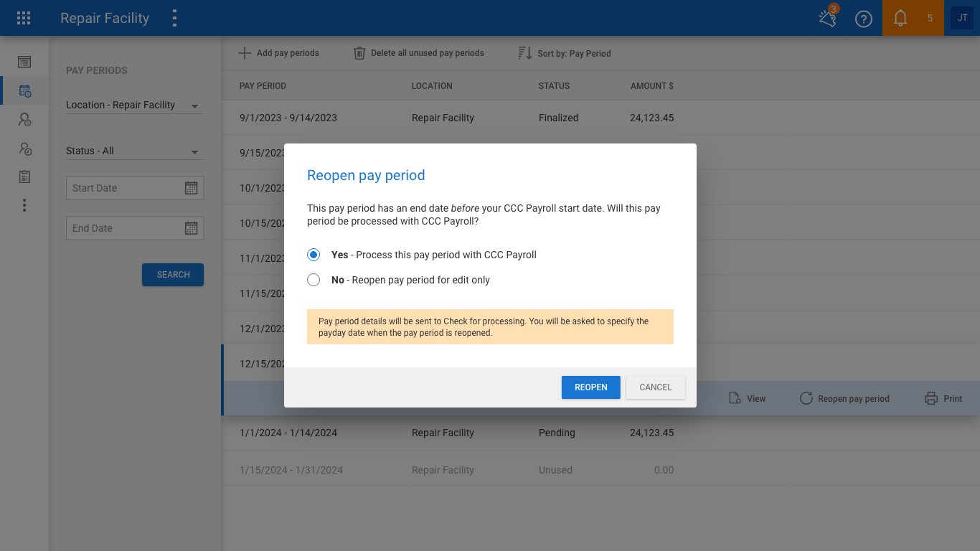The height and width of the screenshot is (551, 980).
Task: Select the 1/1/2024 - 1/14/2024 pay period
Action: click(x=288, y=433)
